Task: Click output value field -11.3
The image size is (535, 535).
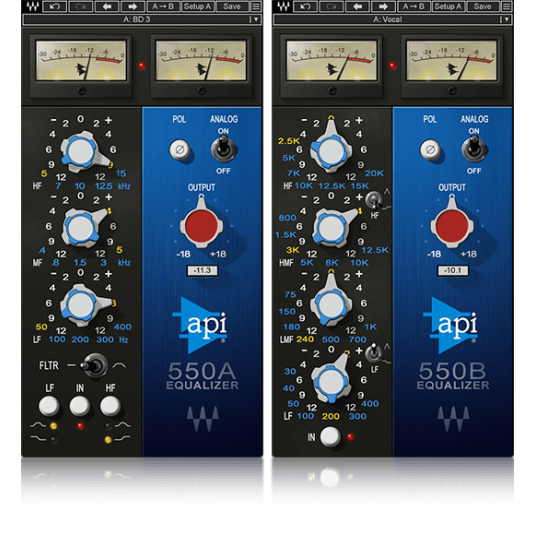Action: [202, 271]
